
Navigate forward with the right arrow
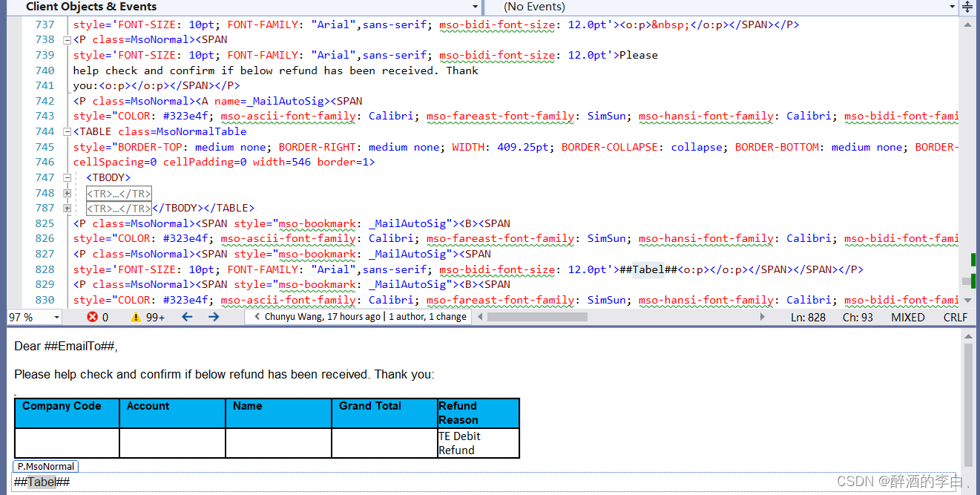[214, 317]
